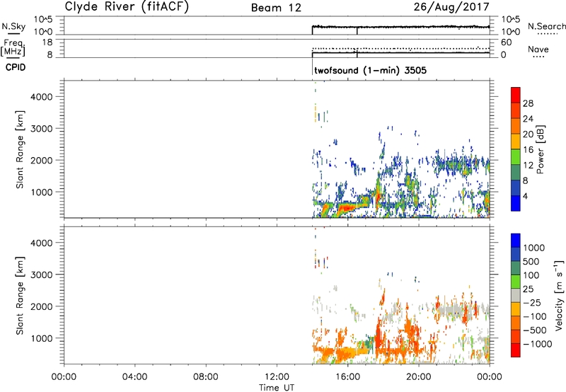
Task: Click the blue top segment of the Velocity color bar
Action: click(x=516, y=241)
